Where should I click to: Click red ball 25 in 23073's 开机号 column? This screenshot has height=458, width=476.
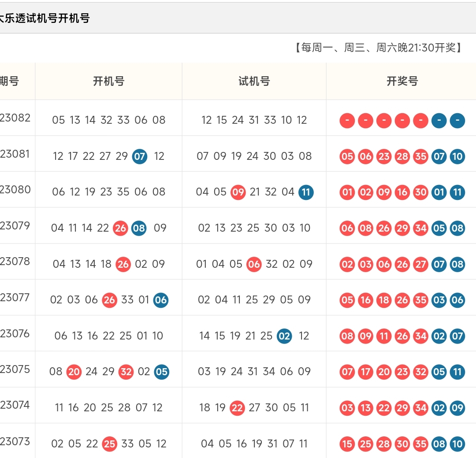[109, 444]
